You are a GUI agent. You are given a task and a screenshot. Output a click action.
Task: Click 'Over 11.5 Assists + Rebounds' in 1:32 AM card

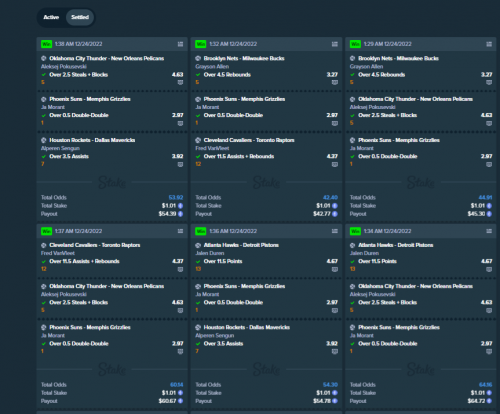(x=239, y=156)
